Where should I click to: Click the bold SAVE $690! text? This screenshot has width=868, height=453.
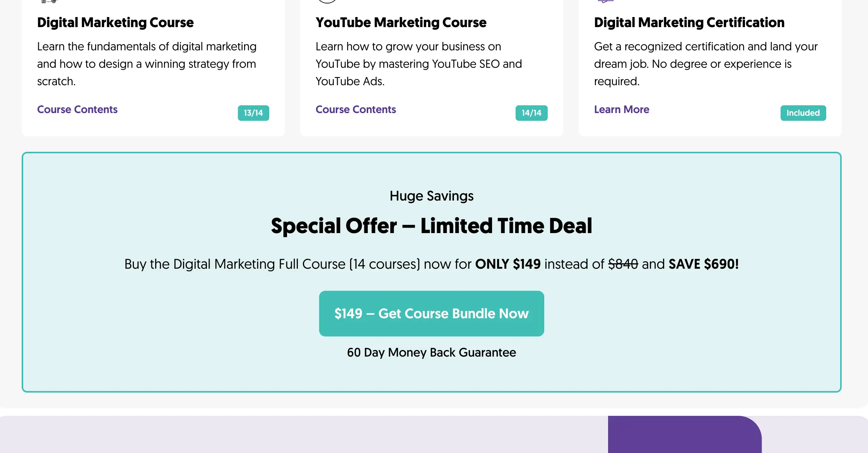pos(703,264)
